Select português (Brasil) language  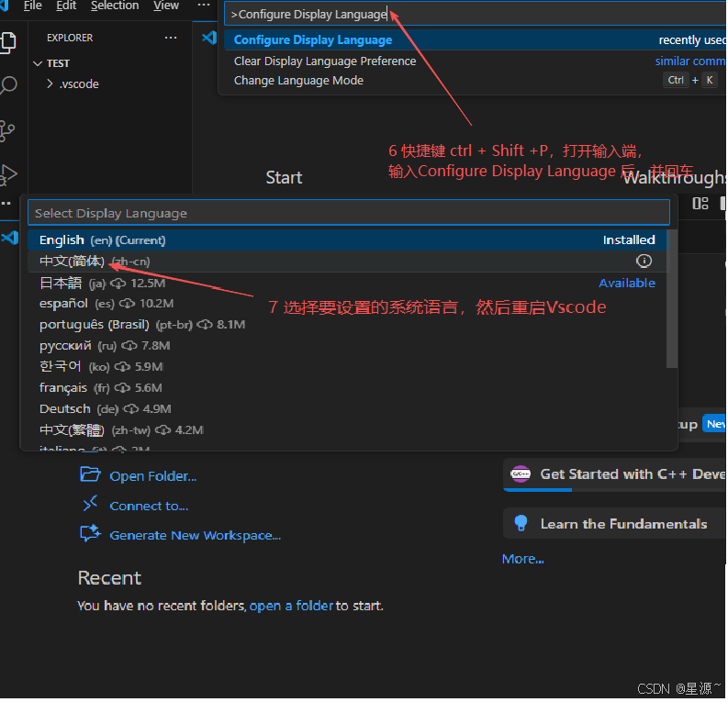[347, 324]
